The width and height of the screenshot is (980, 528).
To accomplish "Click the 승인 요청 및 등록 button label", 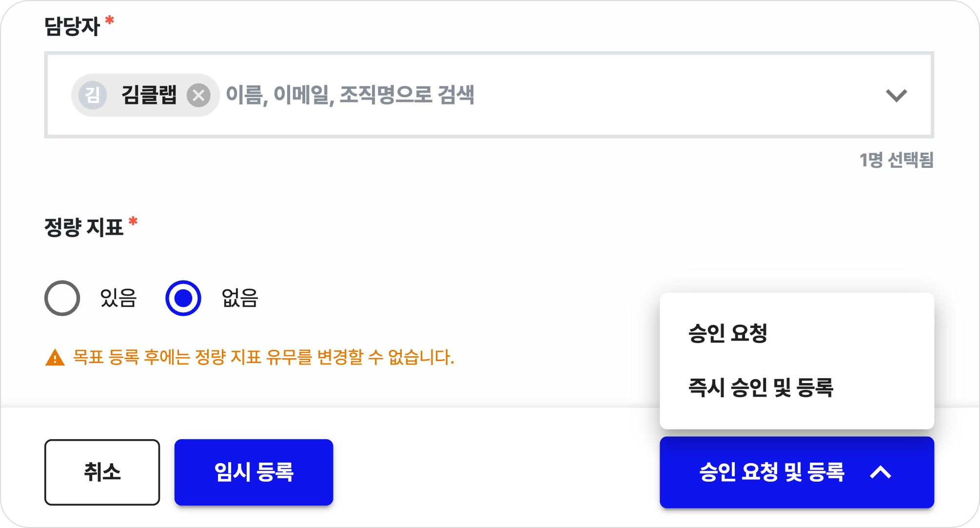I will click(771, 472).
